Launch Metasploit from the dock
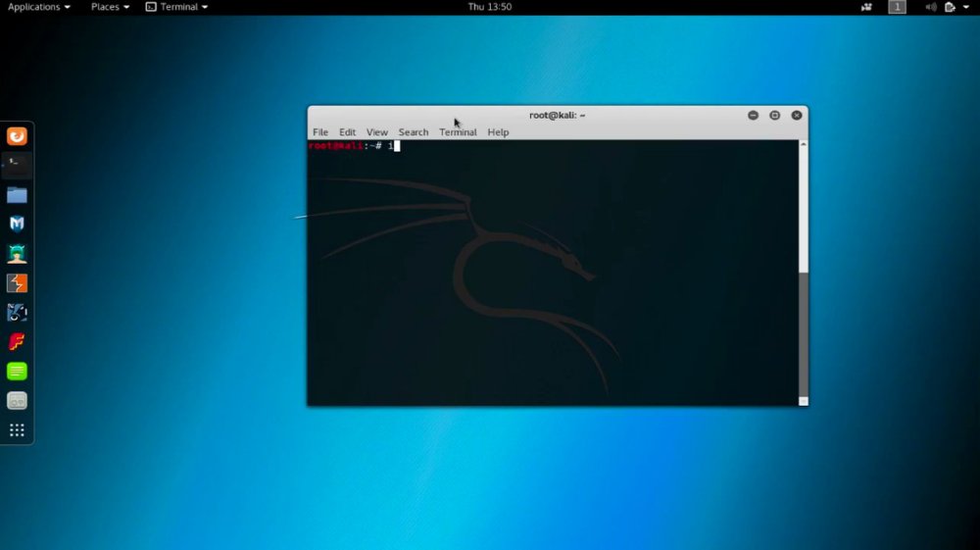 pos(17,224)
